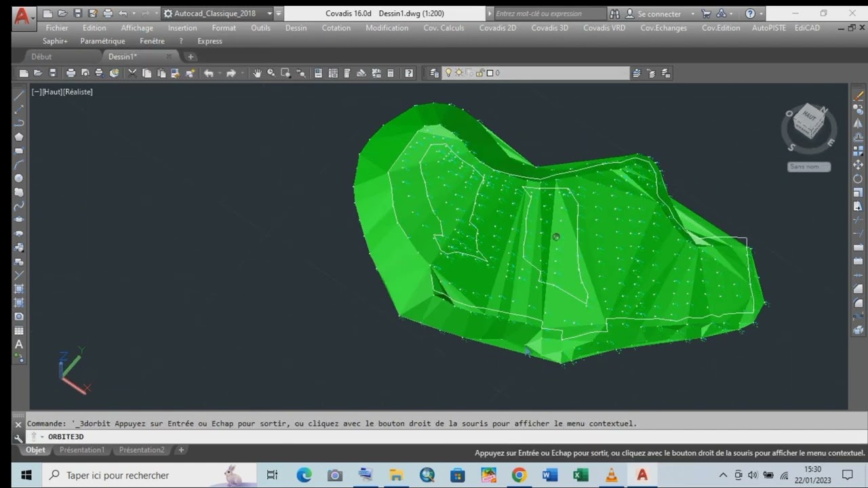Screen dimensions: 868x488
Task: Open Layer Properties Manager icon
Action: tap(435, 73)
